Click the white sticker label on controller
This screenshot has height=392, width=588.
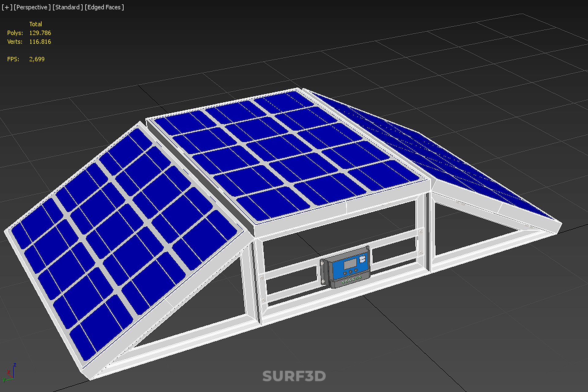tap(362, 259)
